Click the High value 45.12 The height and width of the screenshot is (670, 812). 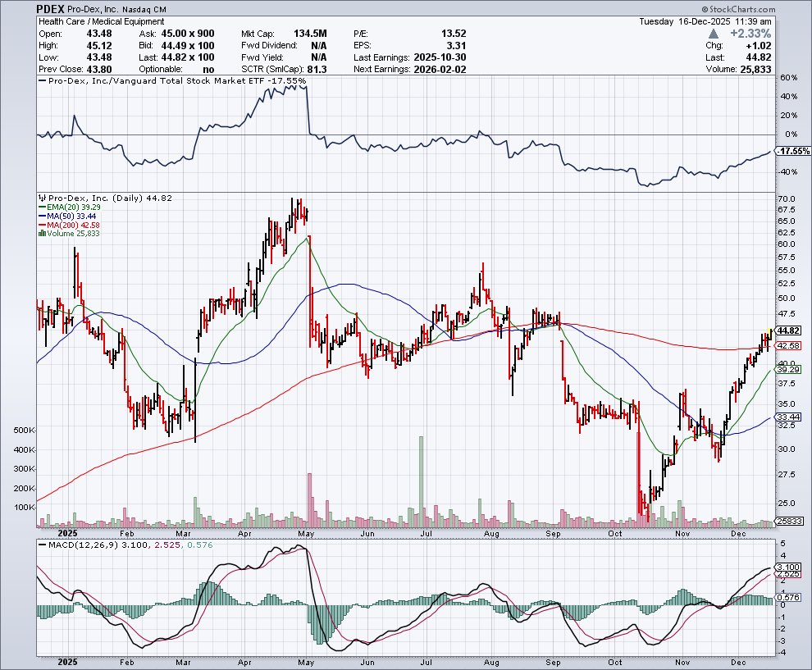pos(99,46)
